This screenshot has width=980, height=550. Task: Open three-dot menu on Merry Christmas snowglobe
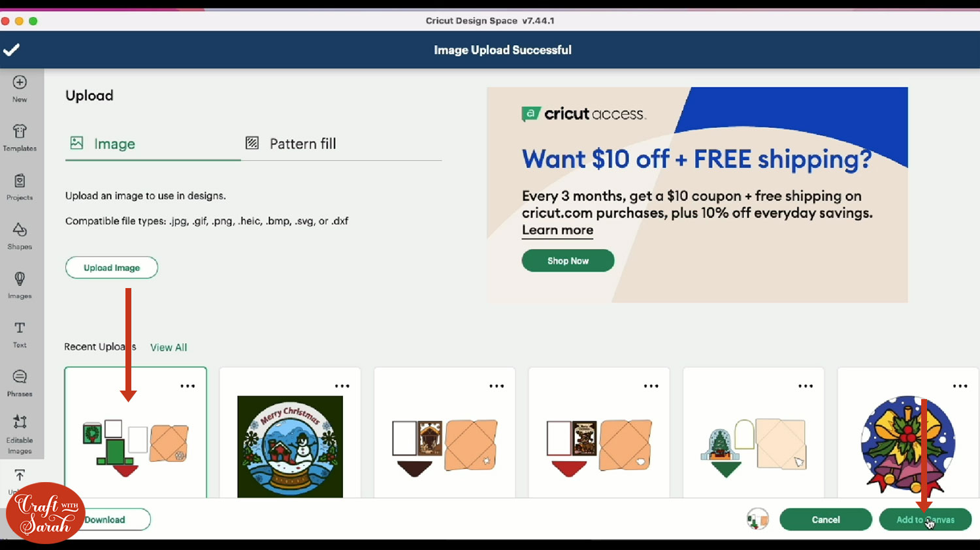pos(342,386)
